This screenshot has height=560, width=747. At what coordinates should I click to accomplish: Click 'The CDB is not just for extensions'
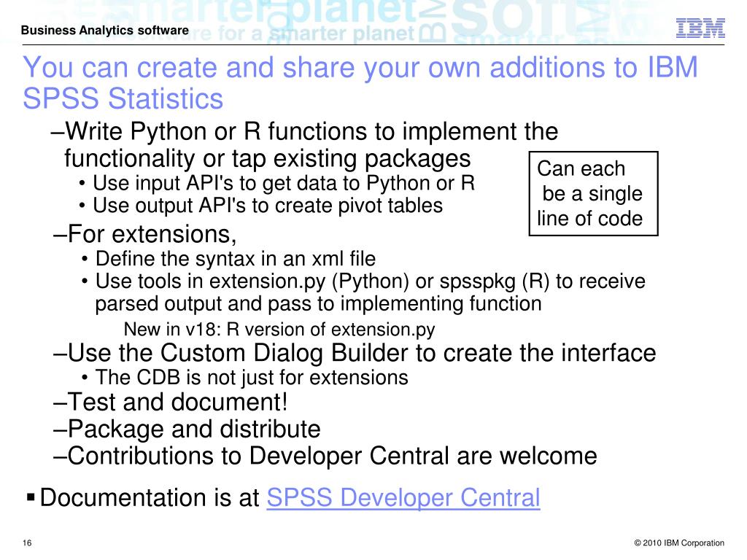(245, 377)
